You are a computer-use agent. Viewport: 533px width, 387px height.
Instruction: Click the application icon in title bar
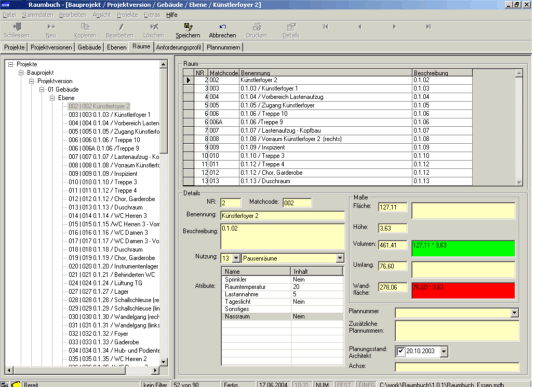(5, 5)
